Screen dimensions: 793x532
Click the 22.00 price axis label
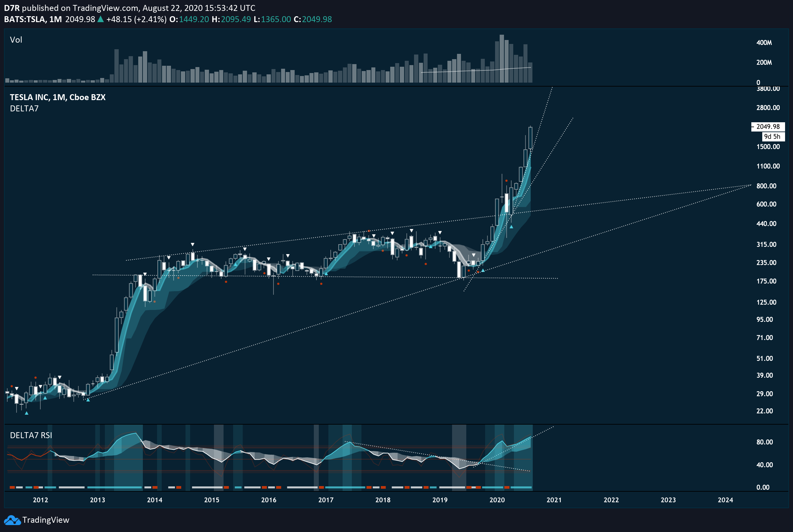point(765,411)
